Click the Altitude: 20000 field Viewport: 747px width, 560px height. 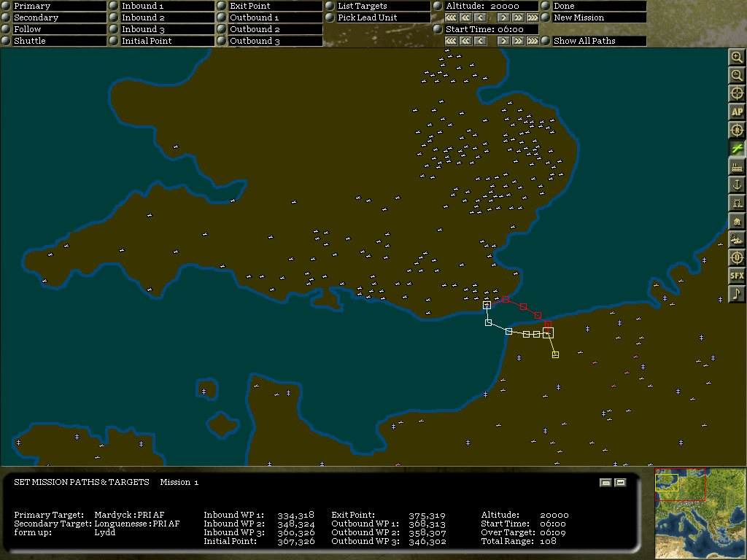[491, 6]
